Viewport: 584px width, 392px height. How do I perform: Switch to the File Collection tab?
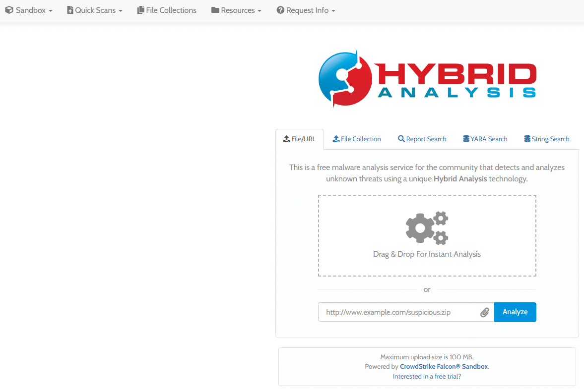click(357, 139)
